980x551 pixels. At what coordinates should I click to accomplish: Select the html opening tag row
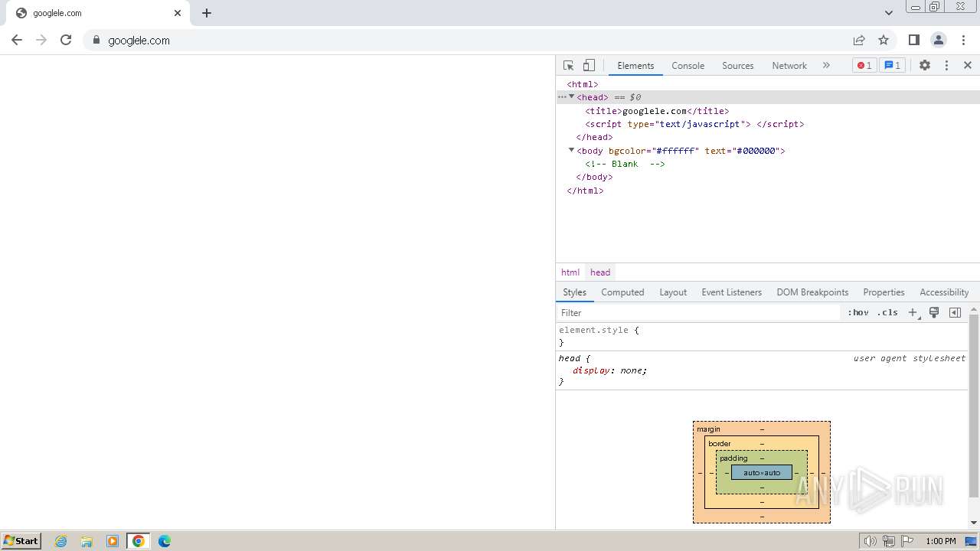tap(583, 84)
